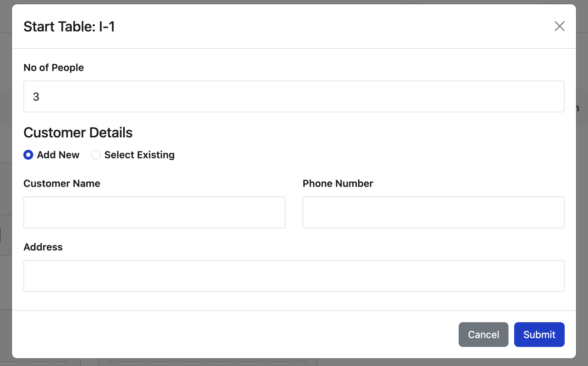Choose the Select Existing radio button
The image size is (588, 366).
pyautogui.click(x=96, y=155)
